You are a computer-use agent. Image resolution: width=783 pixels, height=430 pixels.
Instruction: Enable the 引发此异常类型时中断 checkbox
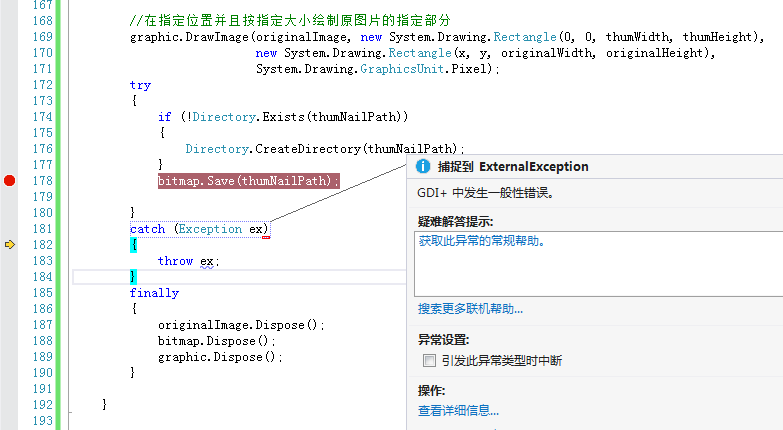[x=429, y=360]
